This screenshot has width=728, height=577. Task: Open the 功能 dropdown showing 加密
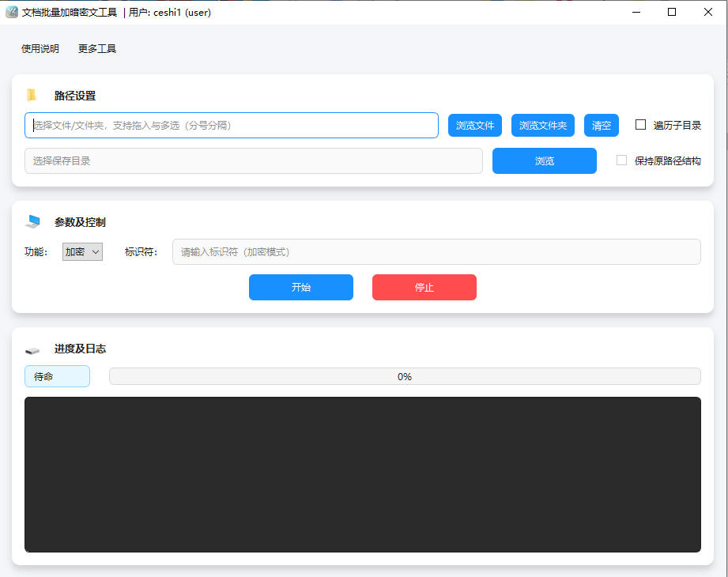click(82, 252)
